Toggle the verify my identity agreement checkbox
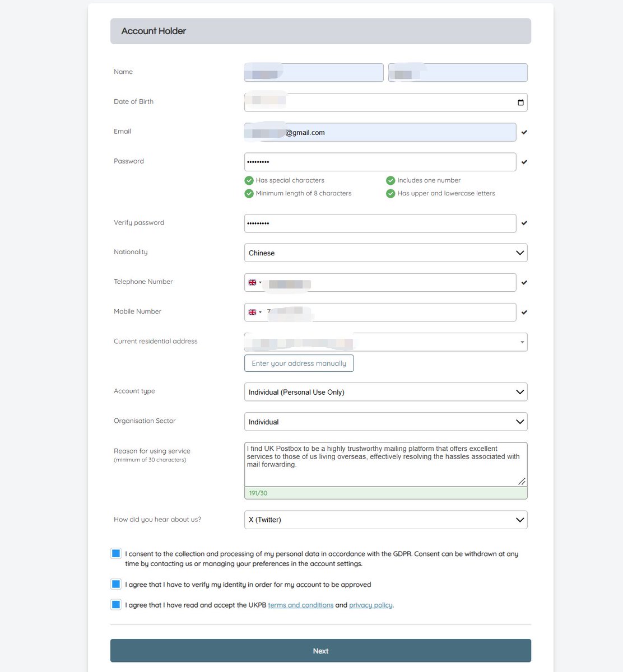 (116, 584)
